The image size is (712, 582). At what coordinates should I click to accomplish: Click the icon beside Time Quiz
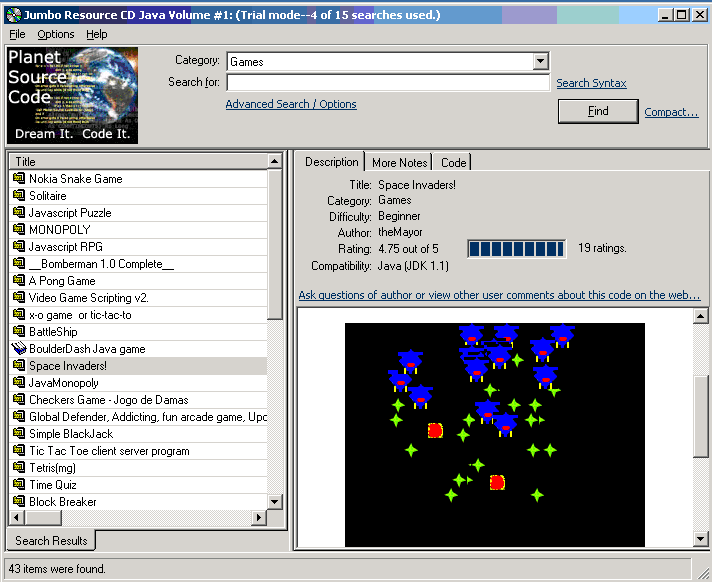(19, 484)
